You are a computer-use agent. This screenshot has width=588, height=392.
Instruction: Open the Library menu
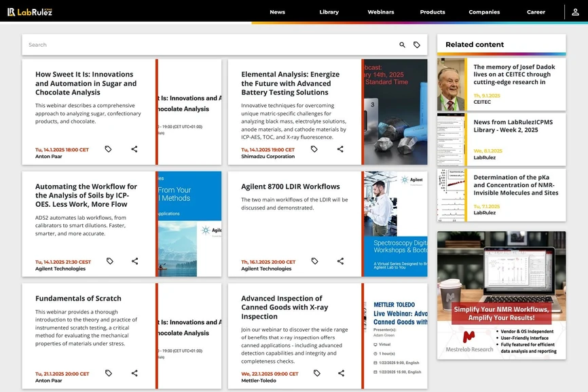coord(329,12)
